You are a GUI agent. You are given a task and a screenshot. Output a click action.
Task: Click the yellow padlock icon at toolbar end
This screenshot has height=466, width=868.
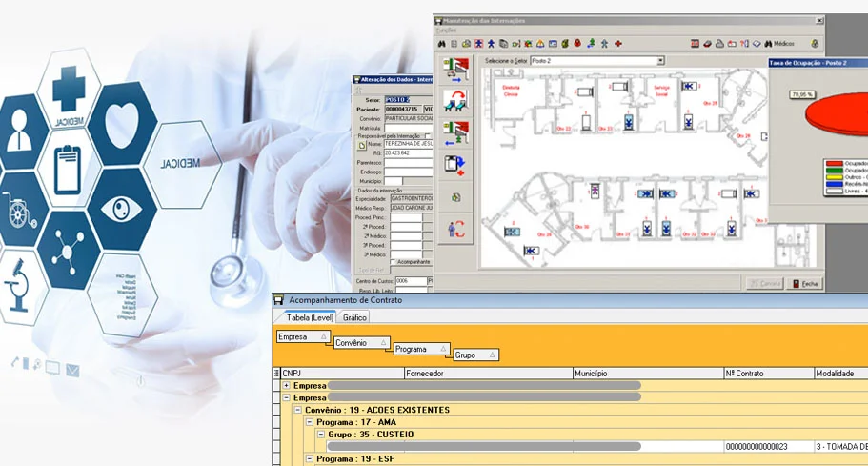tap(815, 44)
